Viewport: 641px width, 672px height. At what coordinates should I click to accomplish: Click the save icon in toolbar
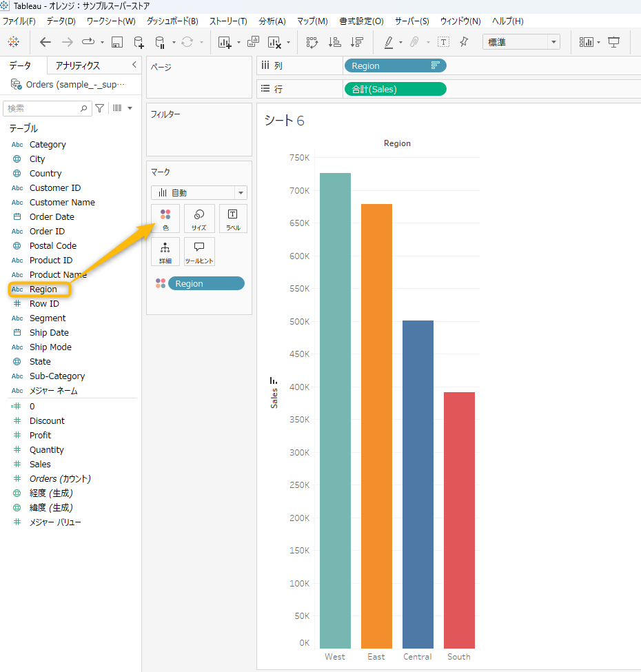pos(117,42)
